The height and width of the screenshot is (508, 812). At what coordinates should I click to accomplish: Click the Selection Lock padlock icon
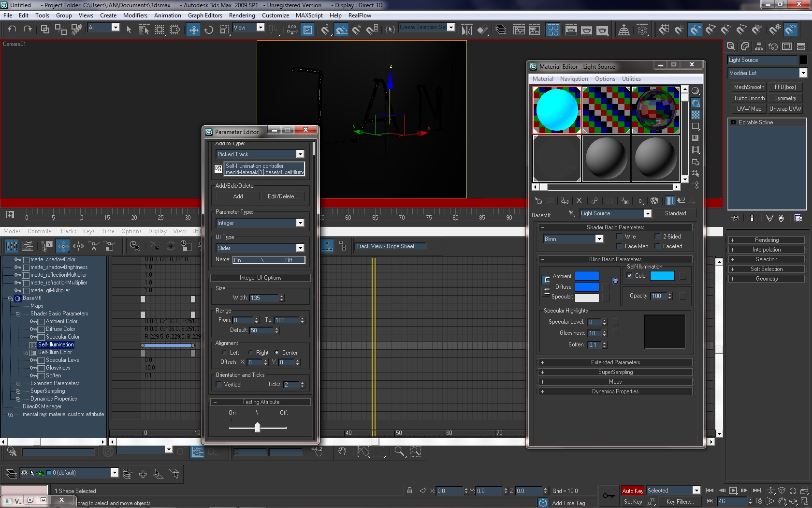[x=409, y=491]
